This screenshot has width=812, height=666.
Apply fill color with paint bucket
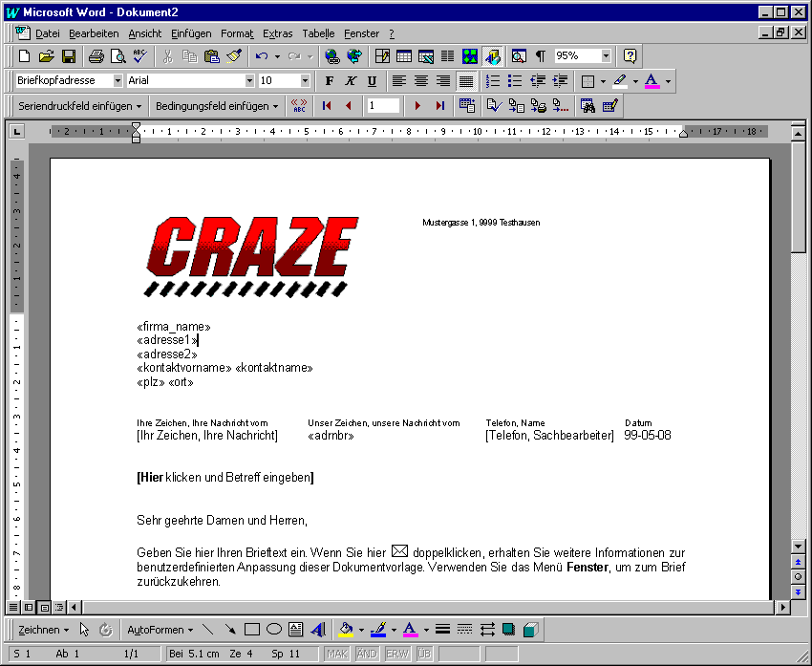[346, 630]
